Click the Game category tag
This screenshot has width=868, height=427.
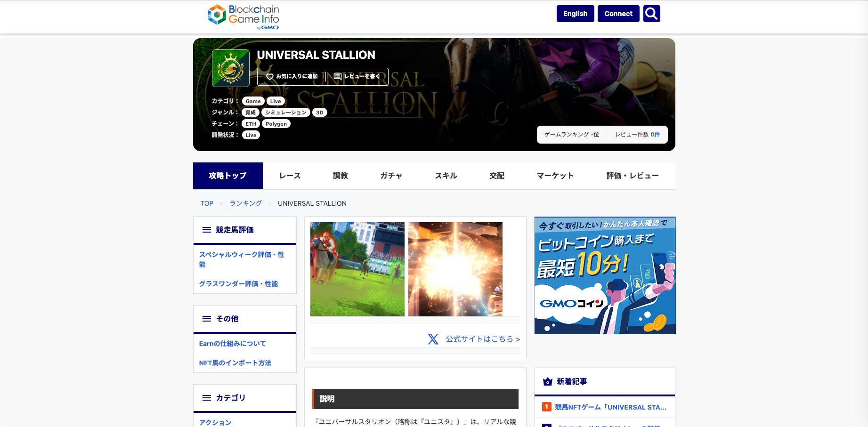[x=253, y=101]
